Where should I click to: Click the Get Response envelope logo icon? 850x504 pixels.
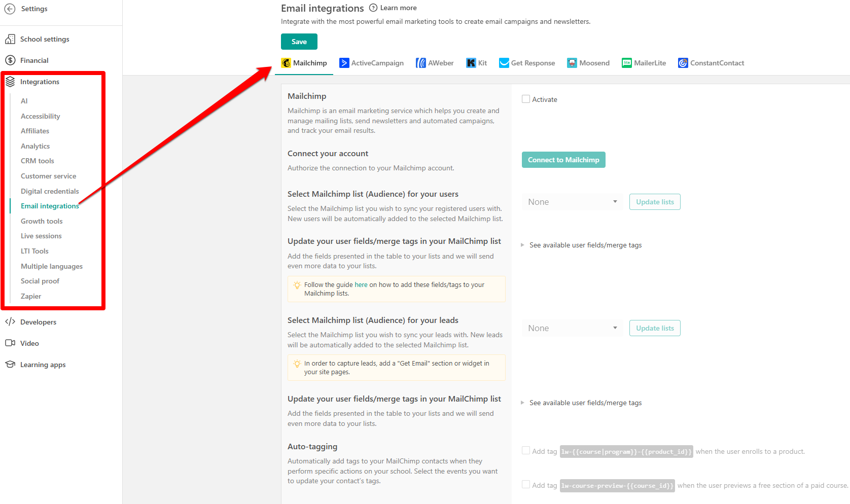tap(504, 63)
